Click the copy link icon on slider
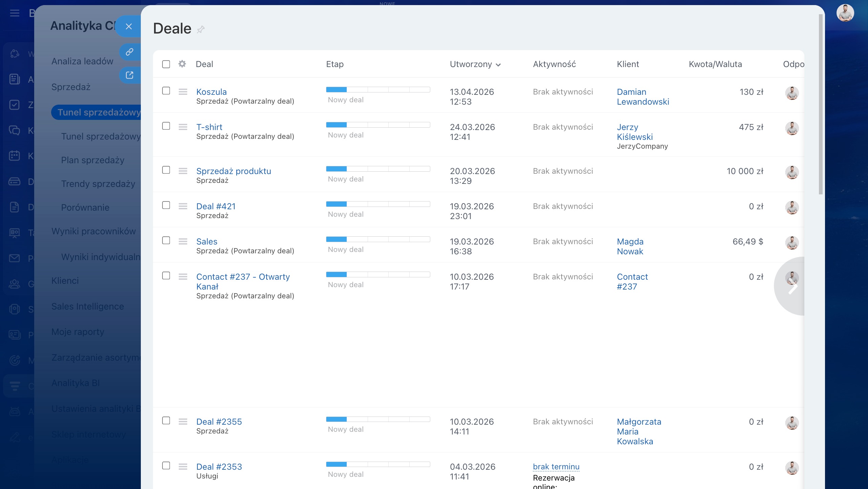The height and width of the screenshot is (489, 868). (x=129, y=52)
